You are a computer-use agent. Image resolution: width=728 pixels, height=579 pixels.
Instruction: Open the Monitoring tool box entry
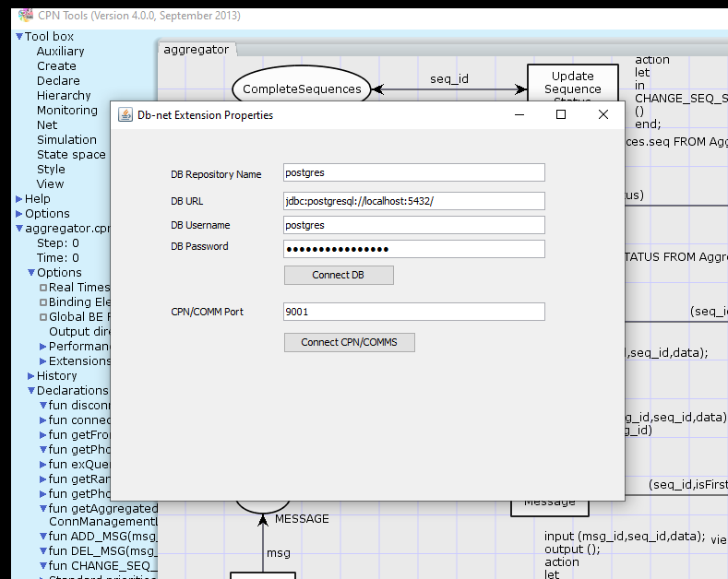pyautogui.click(x=67, y=111)
